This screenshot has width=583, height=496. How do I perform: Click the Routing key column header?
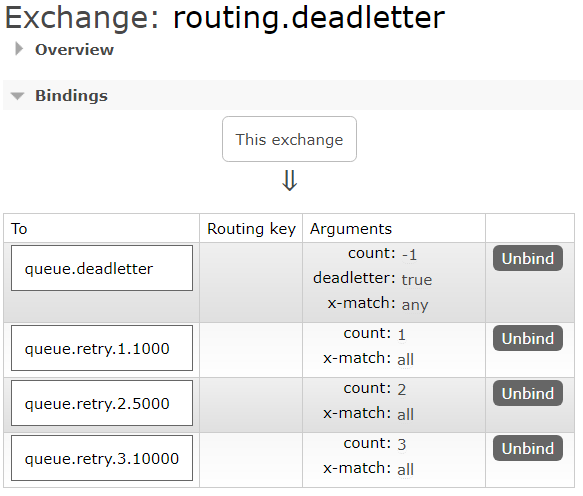[x=251, y=229]
